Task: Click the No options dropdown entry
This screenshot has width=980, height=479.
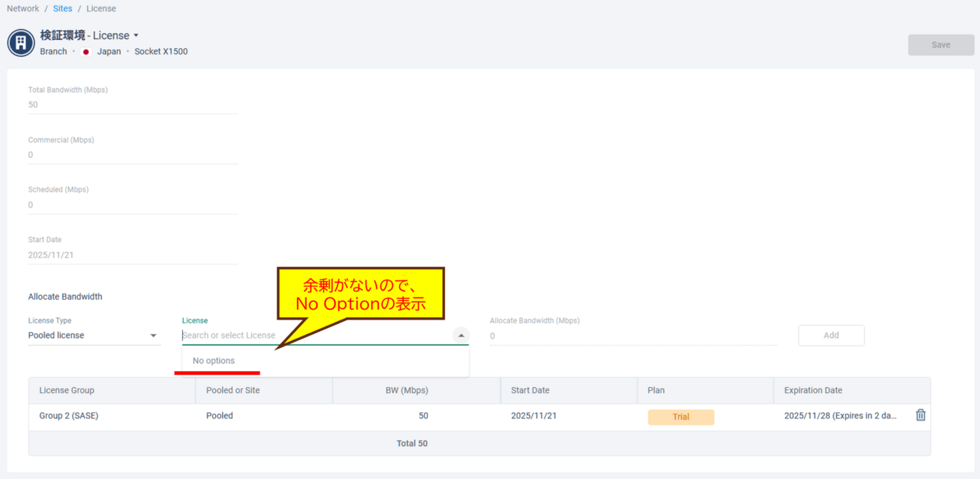Action: 214,361
